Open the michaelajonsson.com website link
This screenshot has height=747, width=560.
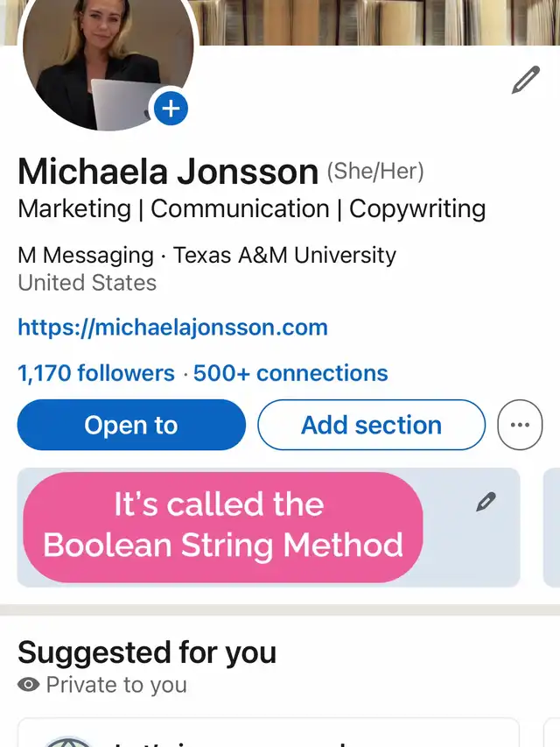point(172,328)
